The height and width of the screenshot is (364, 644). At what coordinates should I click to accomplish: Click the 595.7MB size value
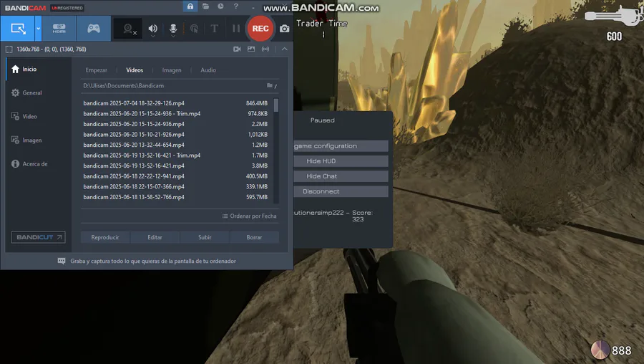tap(257, 197)
